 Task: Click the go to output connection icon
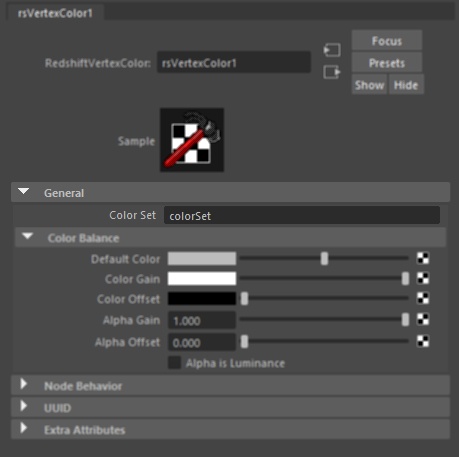pos(332,72)
